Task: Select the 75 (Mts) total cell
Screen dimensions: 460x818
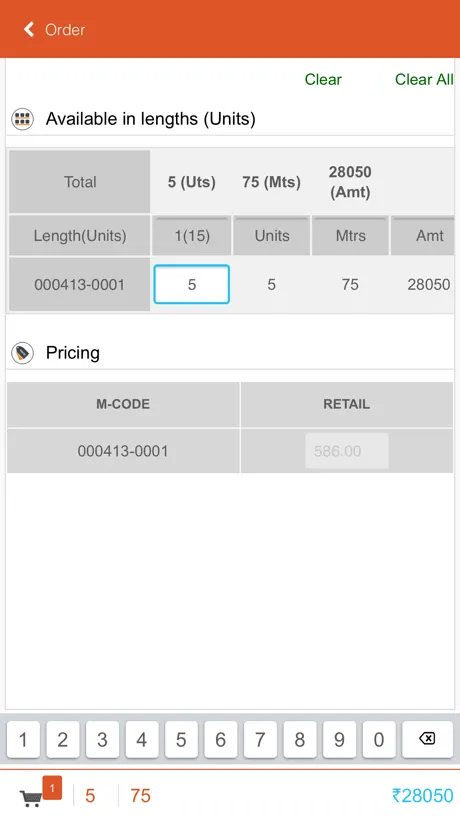Action: (271, 182)
